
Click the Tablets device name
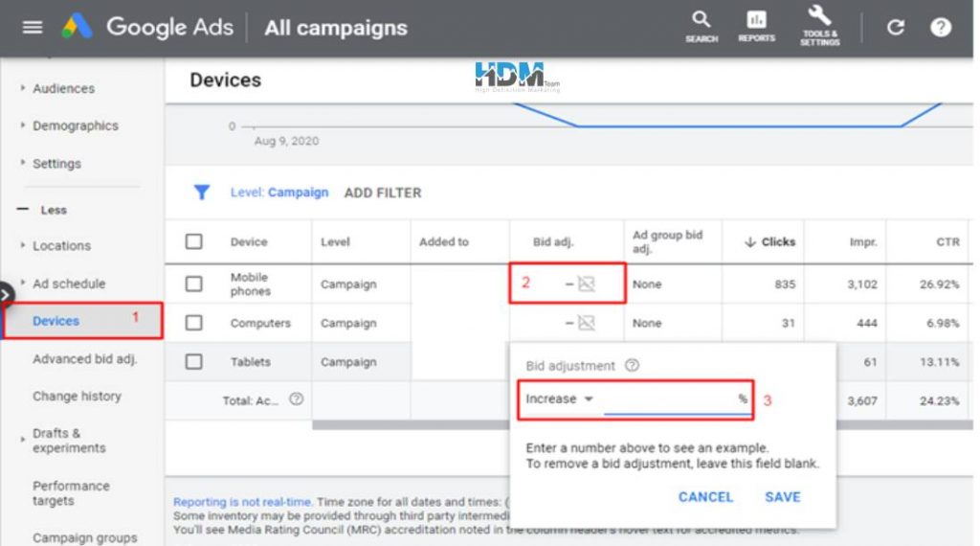[250, 361]
